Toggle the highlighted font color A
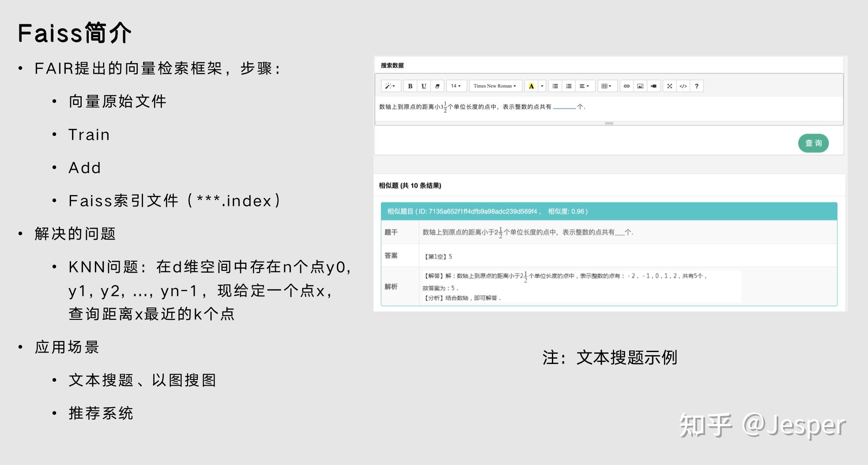 point(532,86)
